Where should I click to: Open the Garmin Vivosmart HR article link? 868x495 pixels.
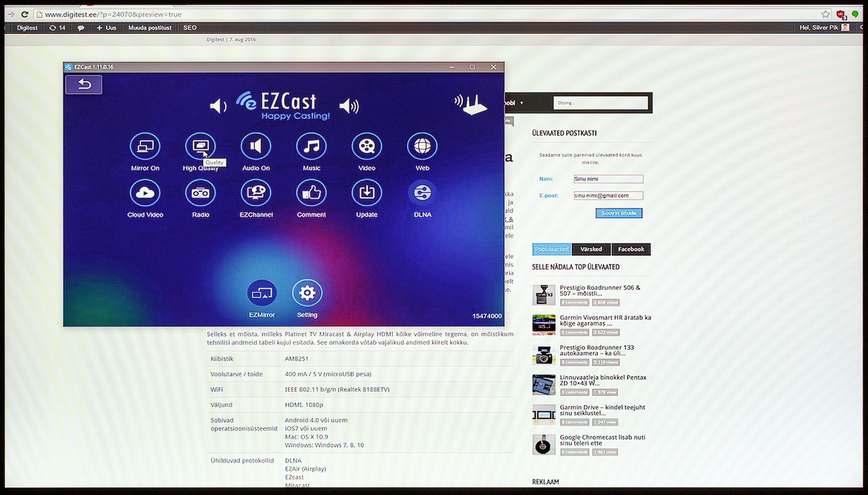[605, 320]
